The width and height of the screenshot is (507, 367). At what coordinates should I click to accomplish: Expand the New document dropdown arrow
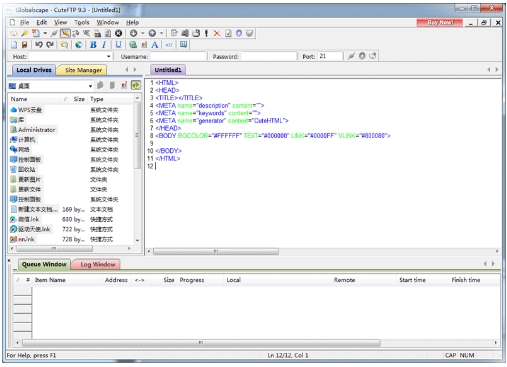45,33
